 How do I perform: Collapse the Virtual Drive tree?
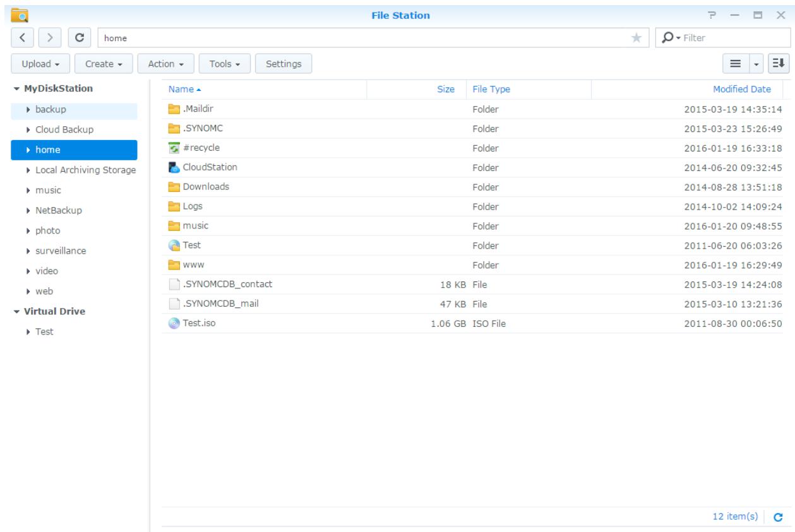tap(16, 312)
